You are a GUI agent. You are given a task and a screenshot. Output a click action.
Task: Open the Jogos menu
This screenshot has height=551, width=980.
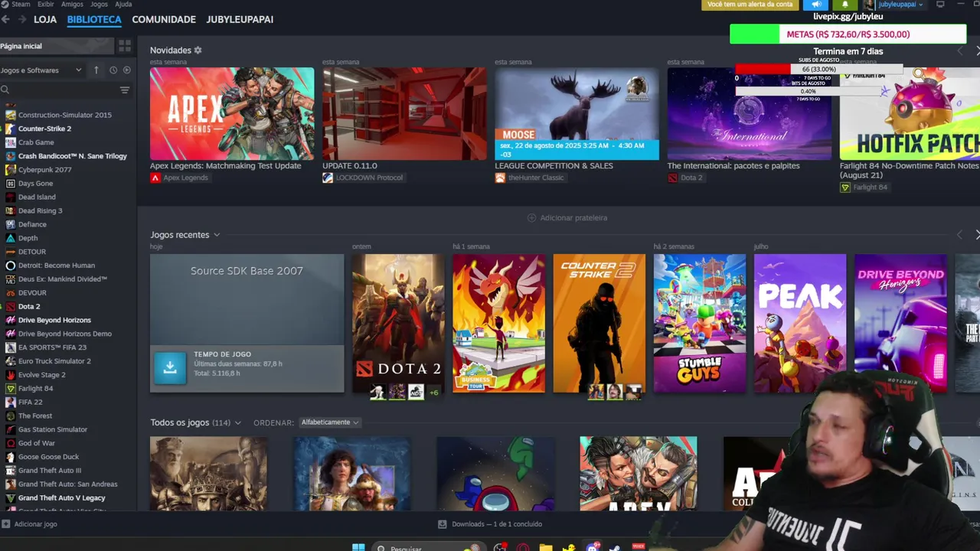click(x=100, y=4)
